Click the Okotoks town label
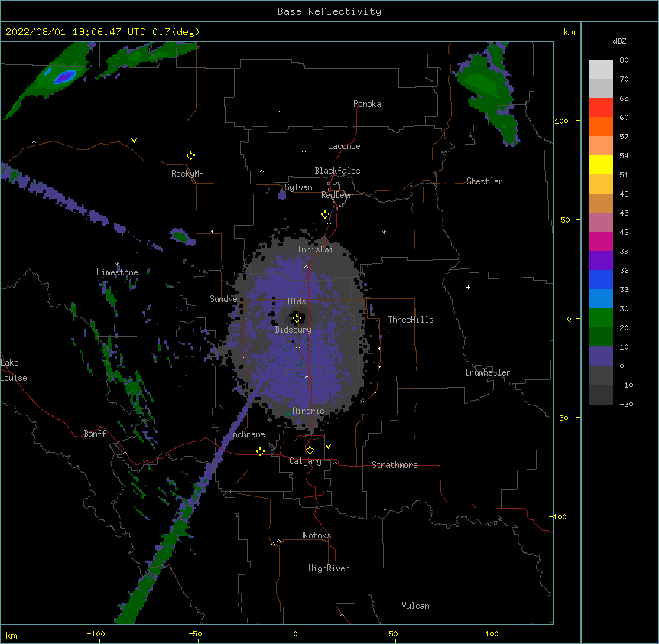The height and width of the screenshot is (644, 659). (315, 535)
